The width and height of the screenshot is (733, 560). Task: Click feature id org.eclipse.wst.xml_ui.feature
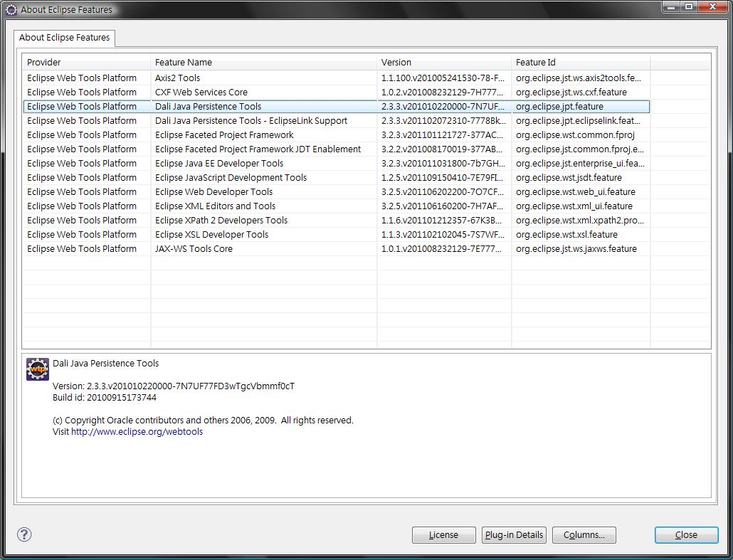(574, 206)
